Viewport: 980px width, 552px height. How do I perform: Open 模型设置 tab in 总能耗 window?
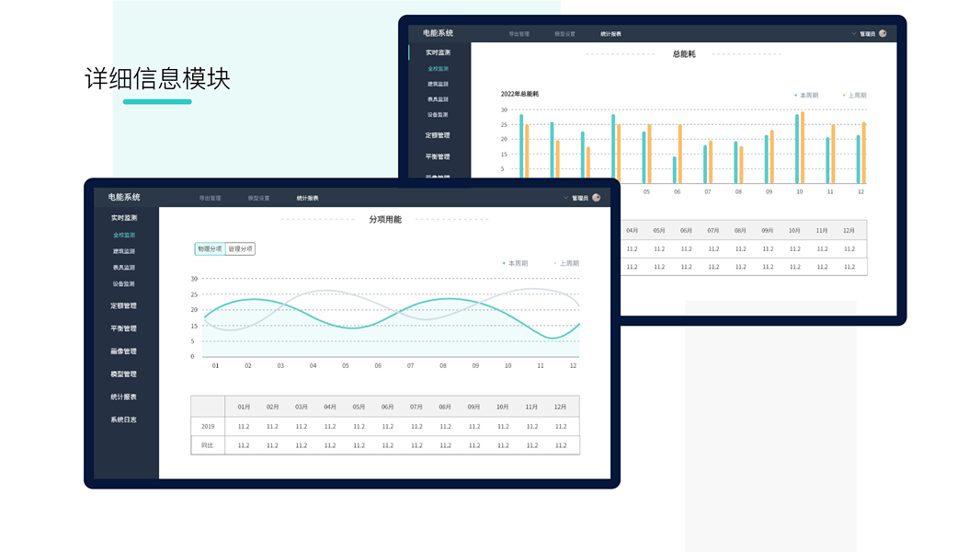pos(565,34)
